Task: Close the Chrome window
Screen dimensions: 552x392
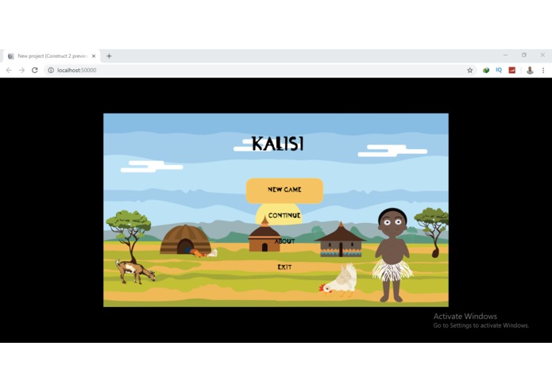Action: tap(542, 55)
